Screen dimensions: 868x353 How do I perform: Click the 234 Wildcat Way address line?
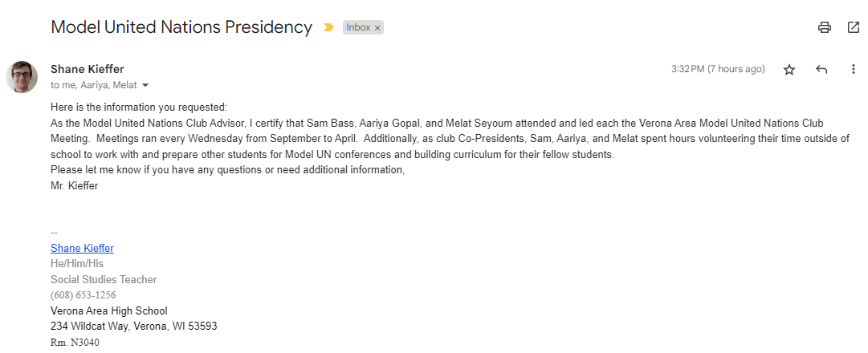(133, 326)
